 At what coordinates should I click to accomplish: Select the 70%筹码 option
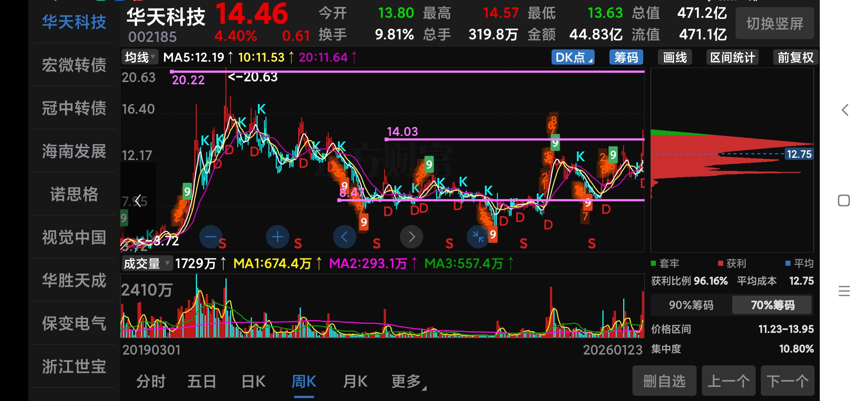[x=772, y=305]
